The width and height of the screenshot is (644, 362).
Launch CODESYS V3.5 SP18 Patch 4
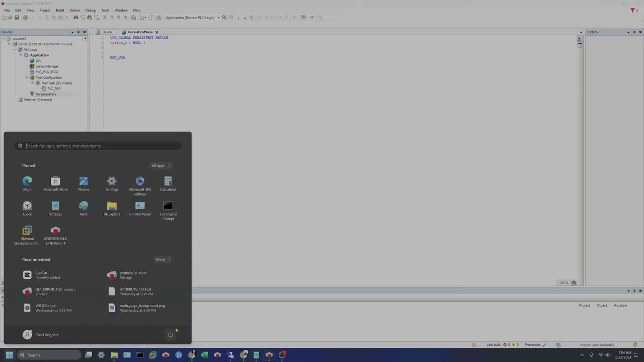(55, 235)
